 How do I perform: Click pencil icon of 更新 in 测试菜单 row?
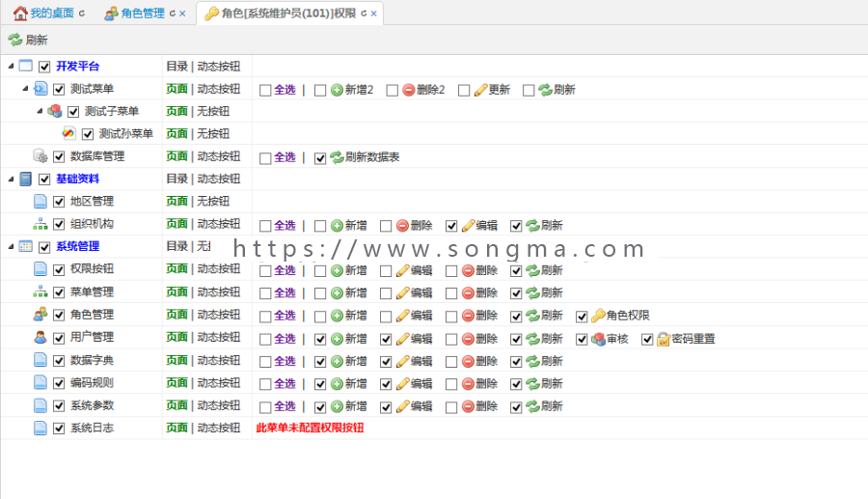(x=480, y=90)
